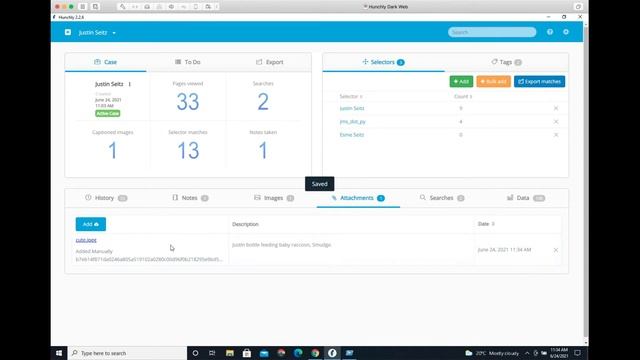
Task: Click the Added Manually text
Action: (94, 251)
